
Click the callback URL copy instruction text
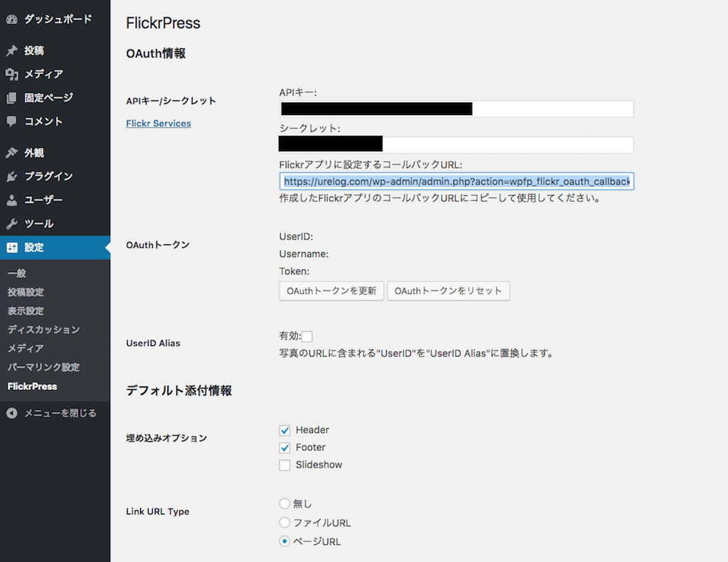tap(440, 198)
